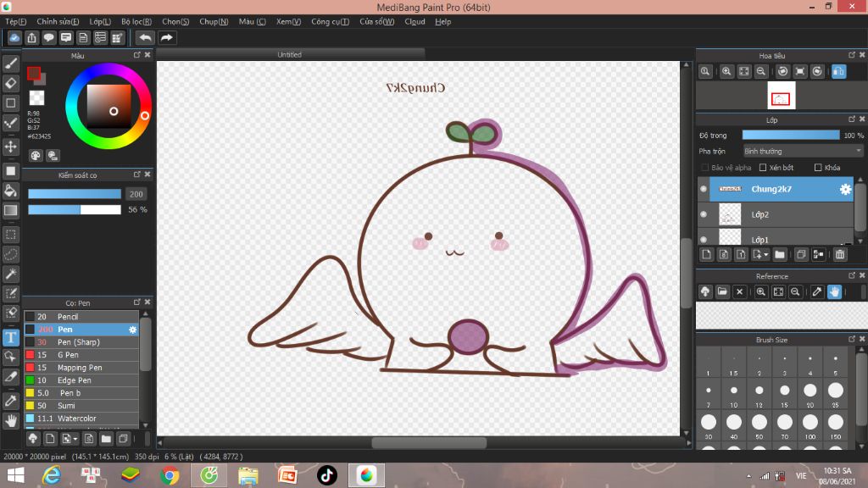Viewport: 868px width, 488px height.
Task: Choose brush size 30 preset
Action: [x=708, y=424]
